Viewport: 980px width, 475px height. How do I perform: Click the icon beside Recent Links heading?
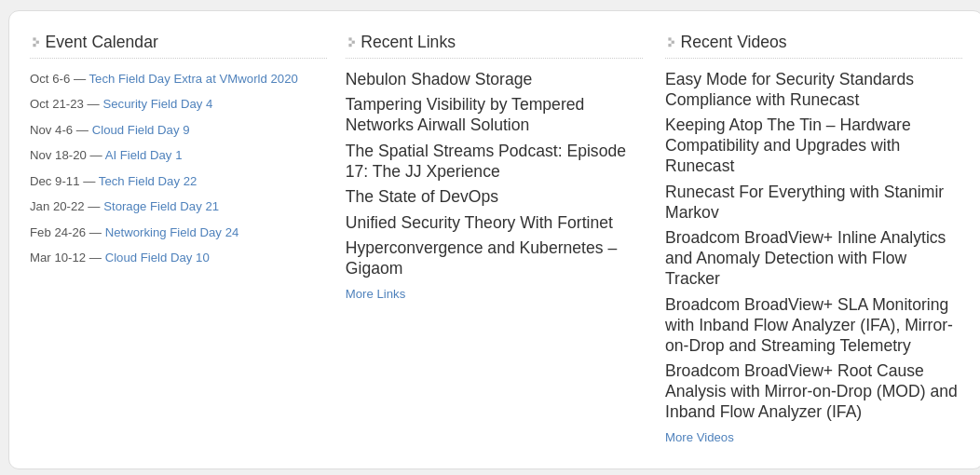[351, 42]
